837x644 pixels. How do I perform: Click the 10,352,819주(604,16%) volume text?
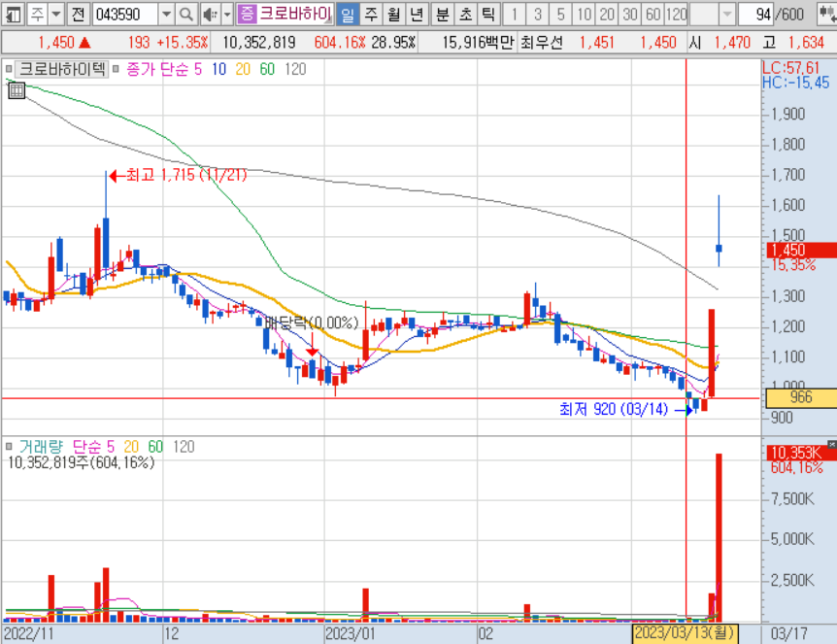coord(82,462)
